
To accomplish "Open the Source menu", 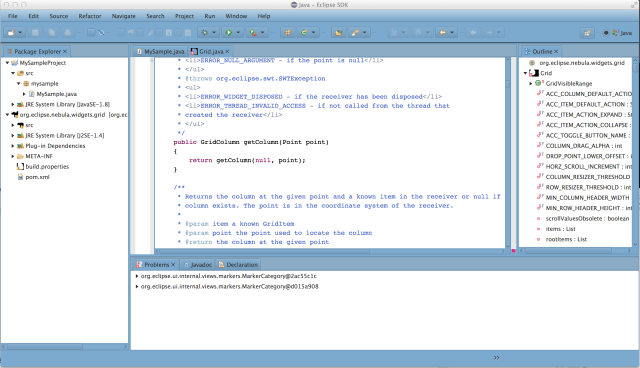I will pos(59,16).
